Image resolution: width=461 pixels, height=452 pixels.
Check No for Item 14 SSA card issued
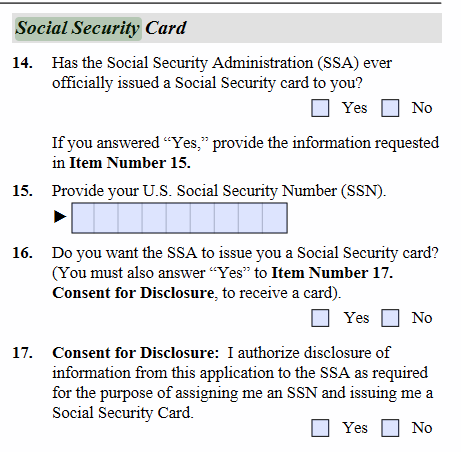(390, 108)
